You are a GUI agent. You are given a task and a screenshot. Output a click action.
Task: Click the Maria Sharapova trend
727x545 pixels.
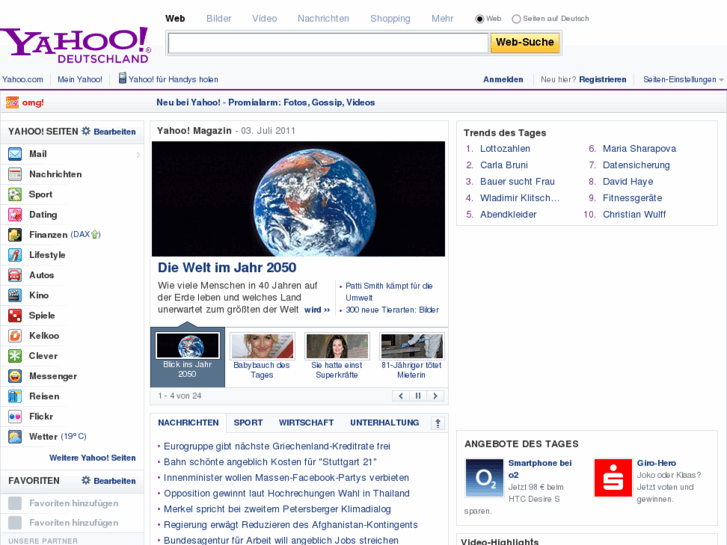pyautogui.click(x=639, y=148)
